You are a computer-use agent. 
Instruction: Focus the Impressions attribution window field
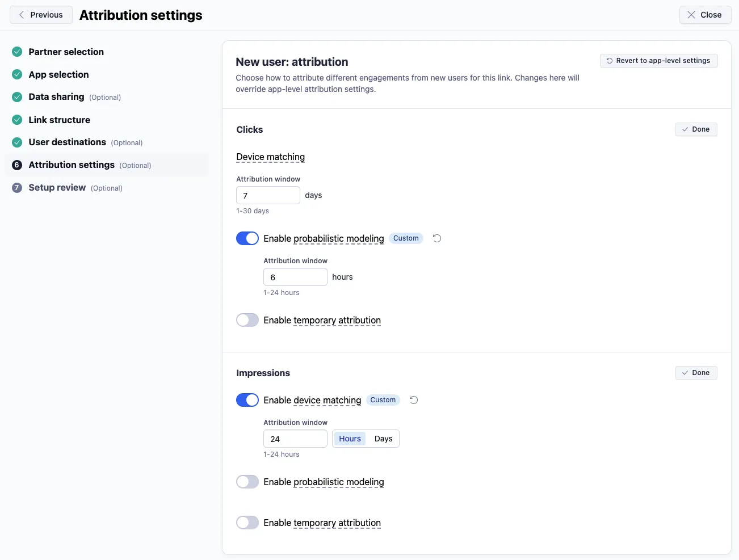point(295,439)
